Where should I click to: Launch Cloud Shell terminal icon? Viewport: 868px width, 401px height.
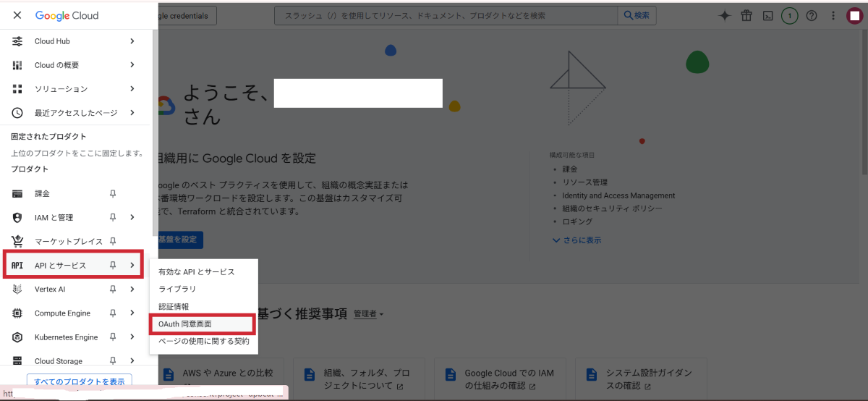pyautogui.click(x=768, y=15)
